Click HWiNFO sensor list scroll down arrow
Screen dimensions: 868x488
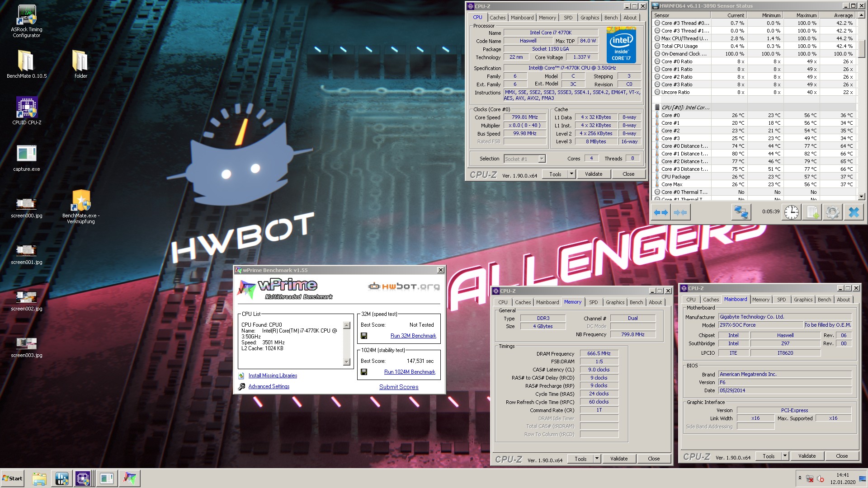861,197
